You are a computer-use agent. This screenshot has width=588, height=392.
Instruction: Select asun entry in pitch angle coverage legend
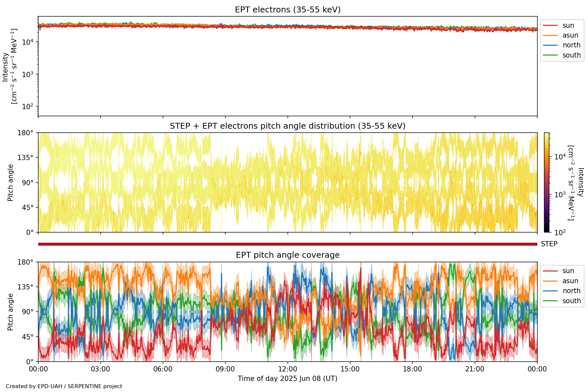(x=570, y=281)
